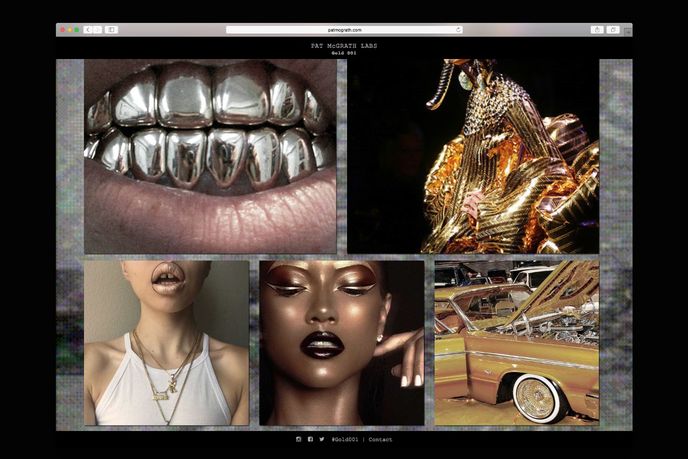Viewport: 688px width, 459px height.
Task: Open the Twitter link in the footer
Action: coord(321,439)
